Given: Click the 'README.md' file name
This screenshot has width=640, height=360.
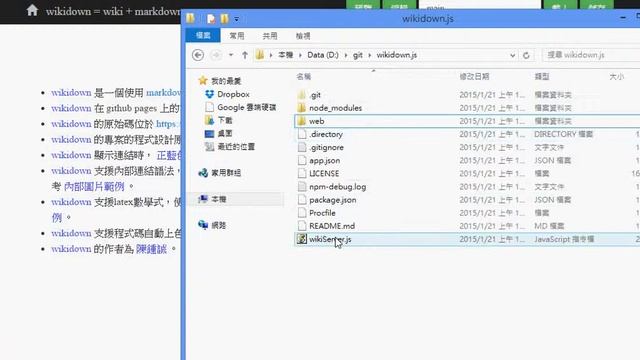Looking at the screenshot, I should point(332,226).
